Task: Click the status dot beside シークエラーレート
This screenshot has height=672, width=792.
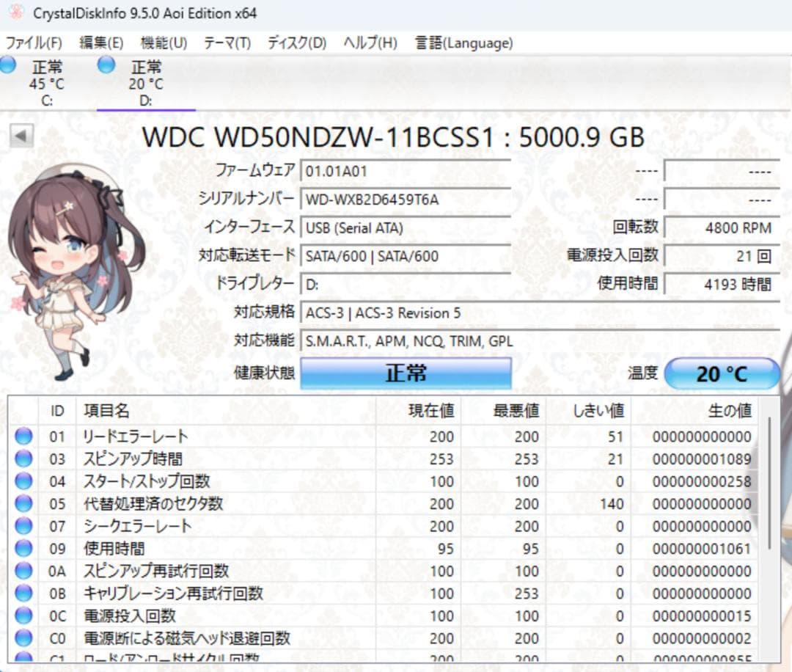Action: (x=23, y=525)
